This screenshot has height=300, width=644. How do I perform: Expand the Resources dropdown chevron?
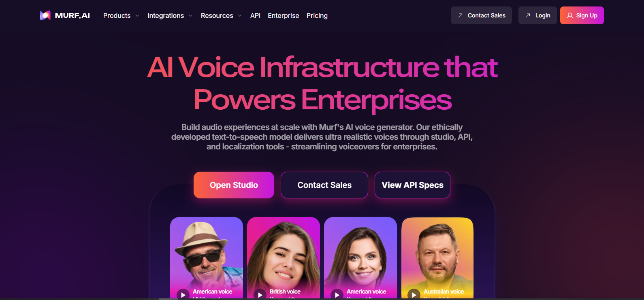[x=240, y=16]
